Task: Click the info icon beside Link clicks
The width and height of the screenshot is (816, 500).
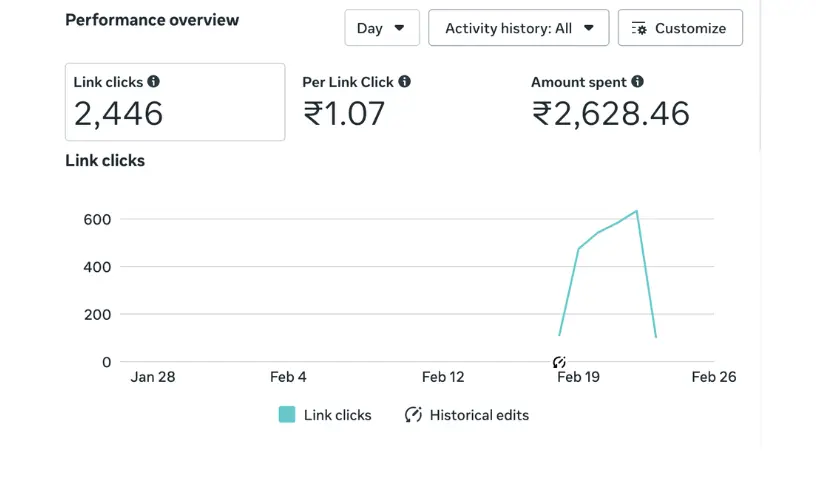Action: pyautogui.click(x=154, y=82)
